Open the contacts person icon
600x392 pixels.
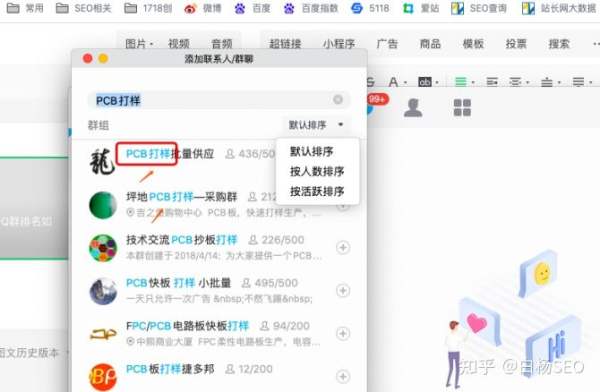(413, 108)
